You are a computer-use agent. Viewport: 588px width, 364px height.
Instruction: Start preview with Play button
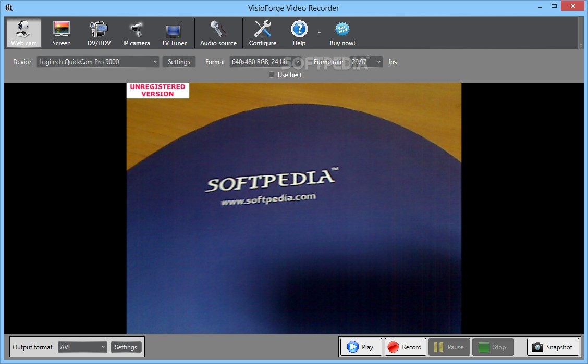(361, 347)
